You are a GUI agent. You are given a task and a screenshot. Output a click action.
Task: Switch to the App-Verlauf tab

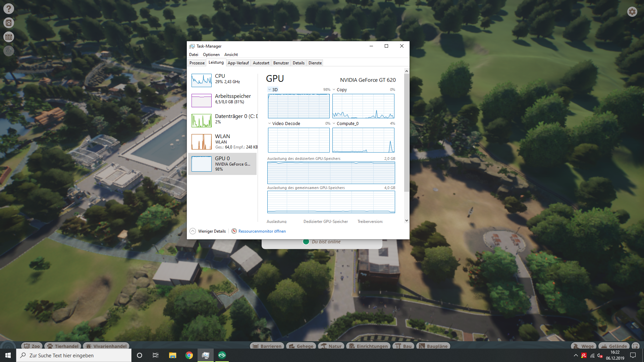(238, 63)
